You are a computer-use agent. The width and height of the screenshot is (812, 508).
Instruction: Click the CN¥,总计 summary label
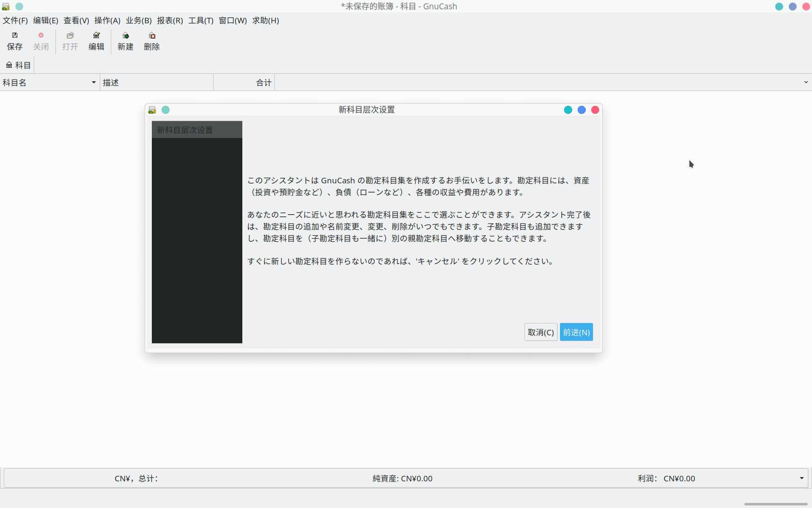136,478
